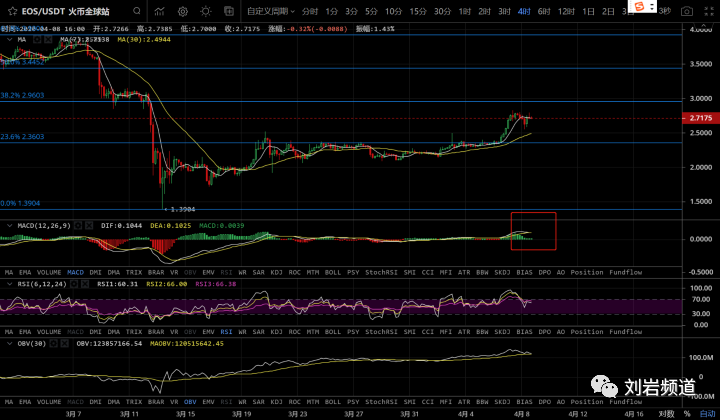Viewport: 720px width, 420px height.
Task: Open chart settings gear
Action: 183,11
